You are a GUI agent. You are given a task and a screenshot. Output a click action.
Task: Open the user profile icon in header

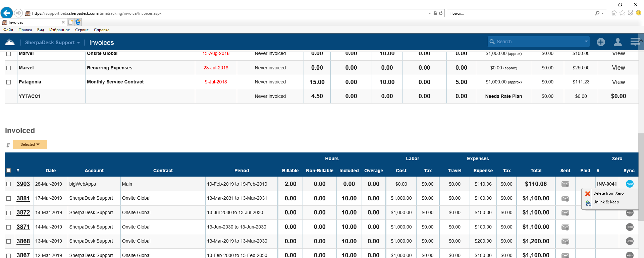pyautogui.click(x=618, y=42)
